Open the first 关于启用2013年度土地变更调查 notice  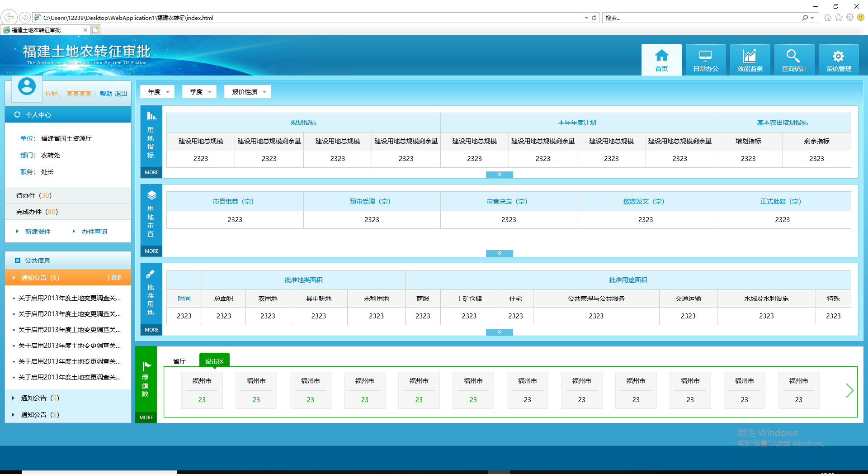(x=70, y=298)
